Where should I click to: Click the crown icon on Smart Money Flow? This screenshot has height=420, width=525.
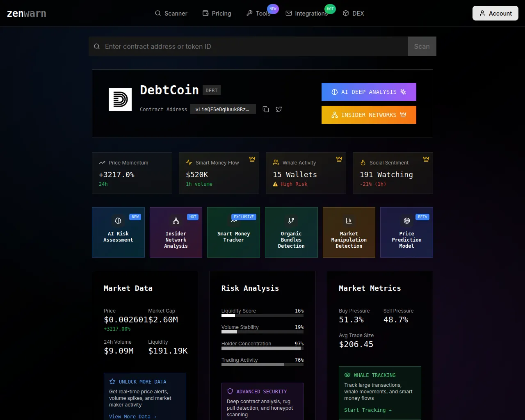click(252, 159)
